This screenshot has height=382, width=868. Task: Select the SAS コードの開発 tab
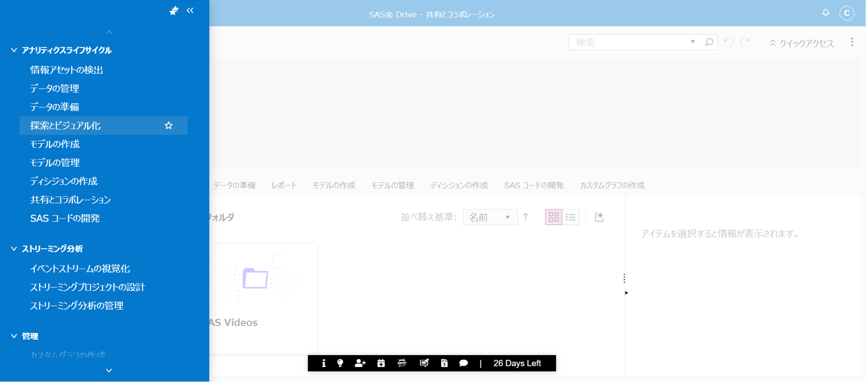(534, 185)
